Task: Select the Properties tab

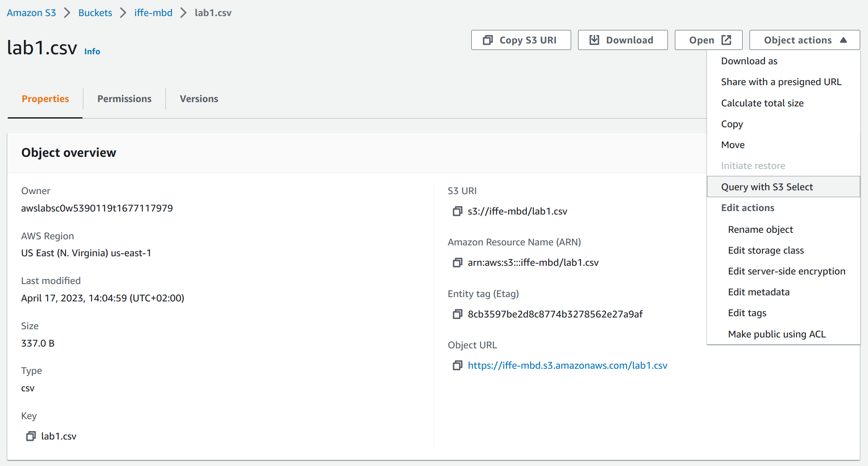Action: 45,99
